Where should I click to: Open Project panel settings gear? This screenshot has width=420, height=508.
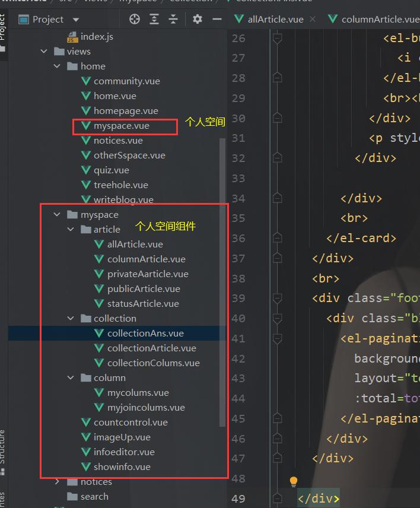point(197,19)
